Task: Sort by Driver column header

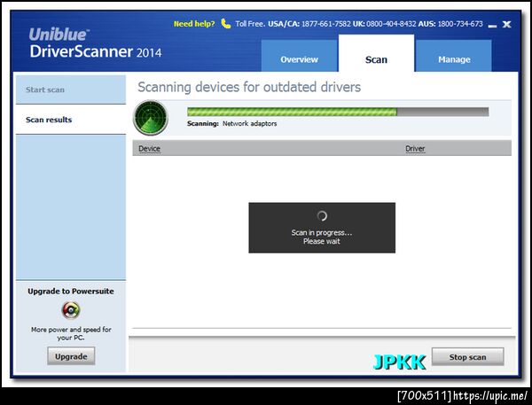Action: click(415, 149)
